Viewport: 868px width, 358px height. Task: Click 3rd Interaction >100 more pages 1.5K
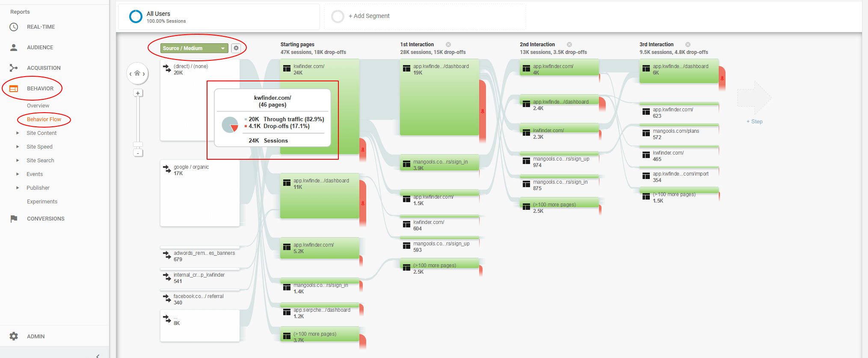coord(679,196)
